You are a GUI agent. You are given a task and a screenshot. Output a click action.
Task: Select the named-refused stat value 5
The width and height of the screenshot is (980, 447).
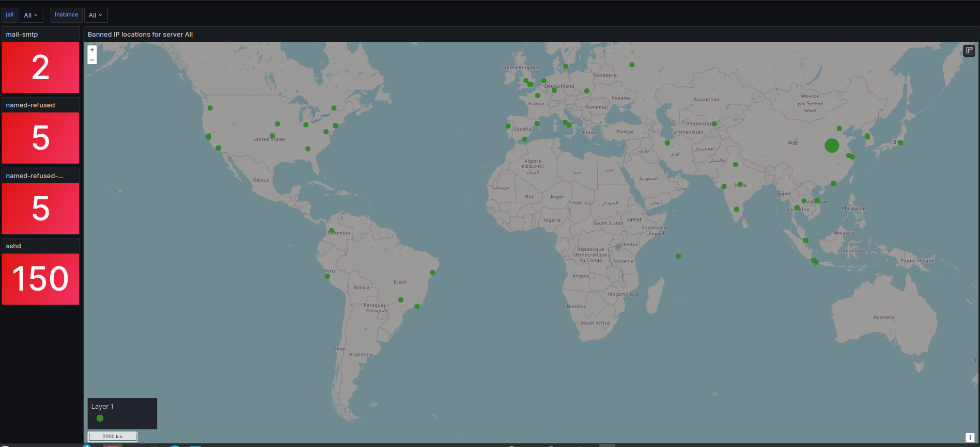40,138
